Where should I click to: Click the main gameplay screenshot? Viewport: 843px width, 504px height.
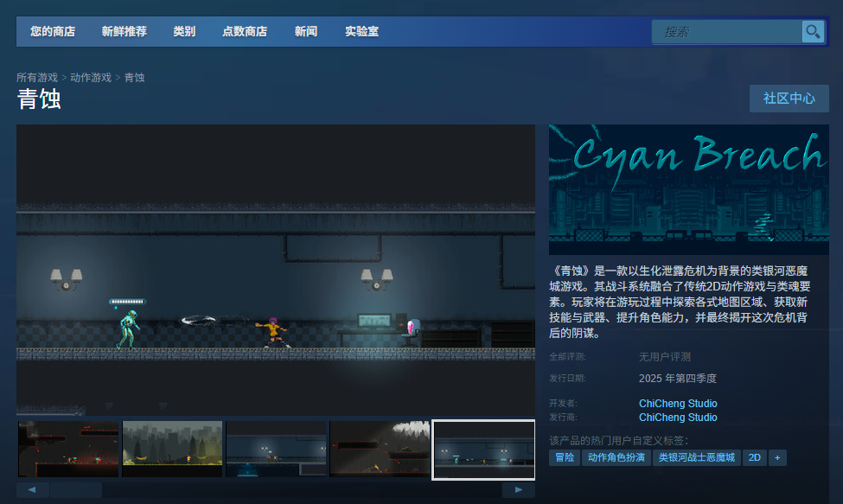click(x=276, y=271)
